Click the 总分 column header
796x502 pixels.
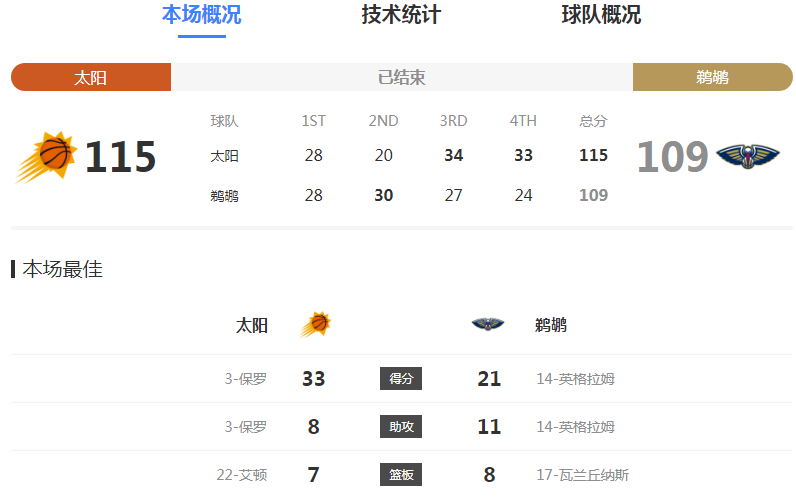(x=593, y=121)
